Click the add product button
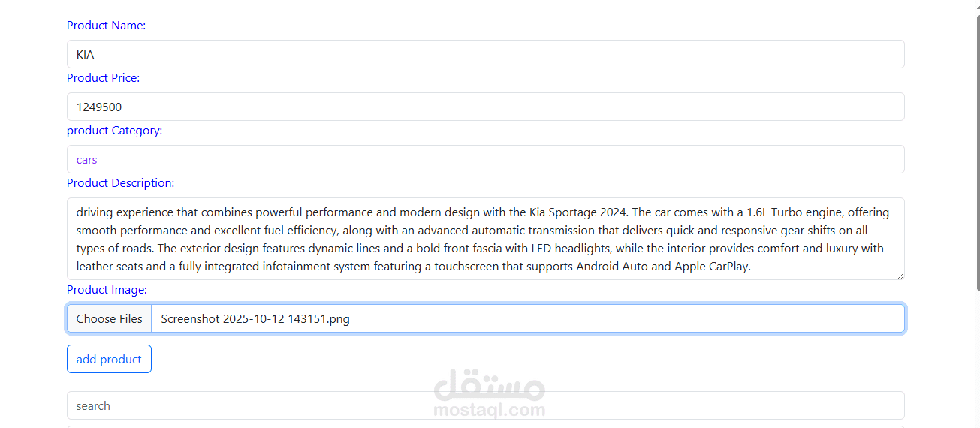 (109, 359)
